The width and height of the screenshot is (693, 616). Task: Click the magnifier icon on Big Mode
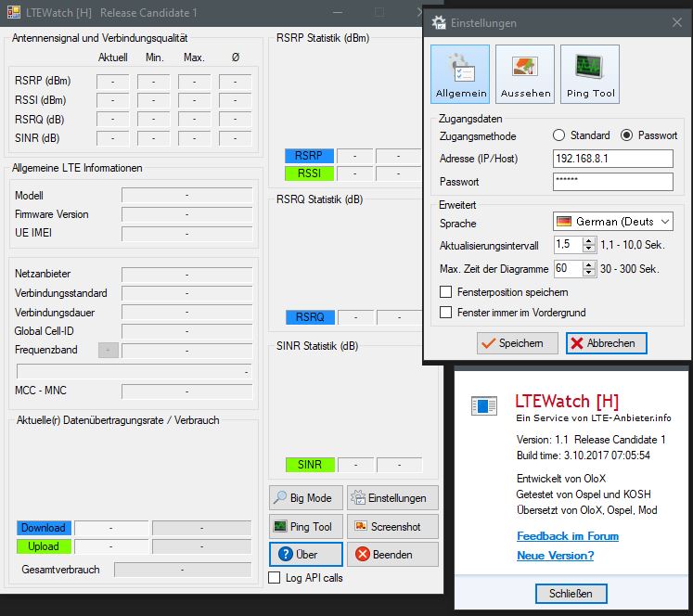pyautogui.click(x=280, y=497)
